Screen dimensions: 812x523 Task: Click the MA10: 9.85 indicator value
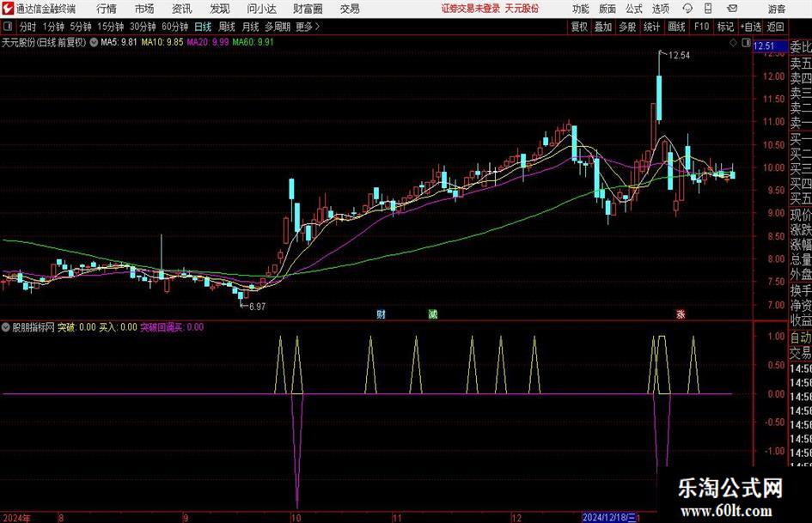click(x=162, y=42)
